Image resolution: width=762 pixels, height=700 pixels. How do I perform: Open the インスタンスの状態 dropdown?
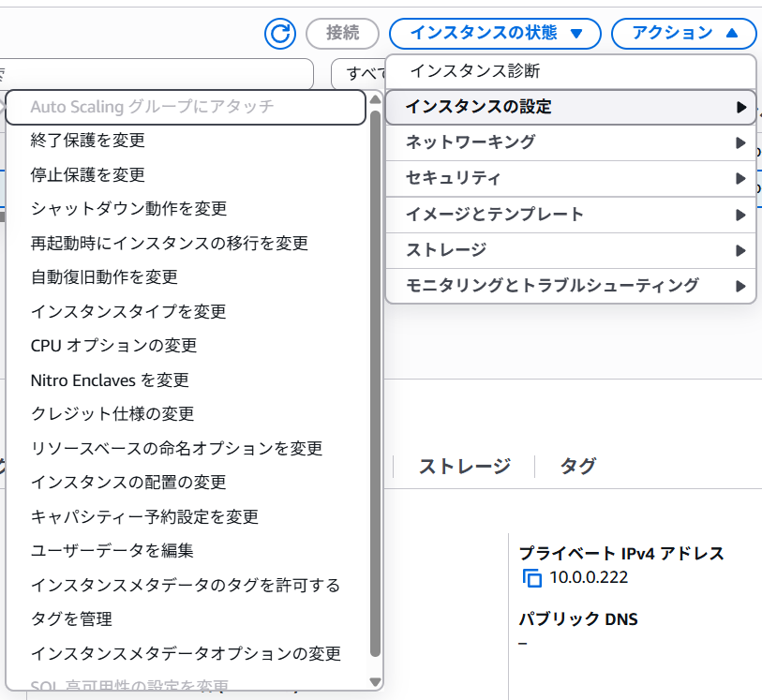492,34
